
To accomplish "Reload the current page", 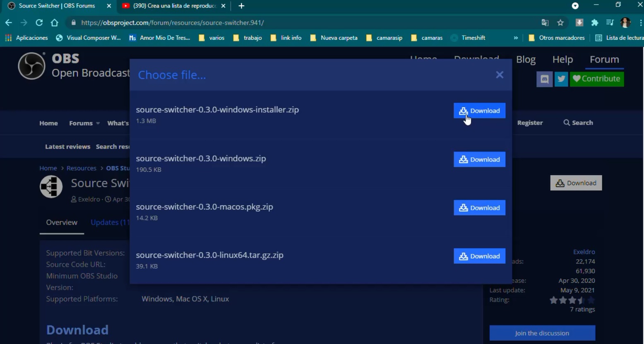I will pos(39,23).
